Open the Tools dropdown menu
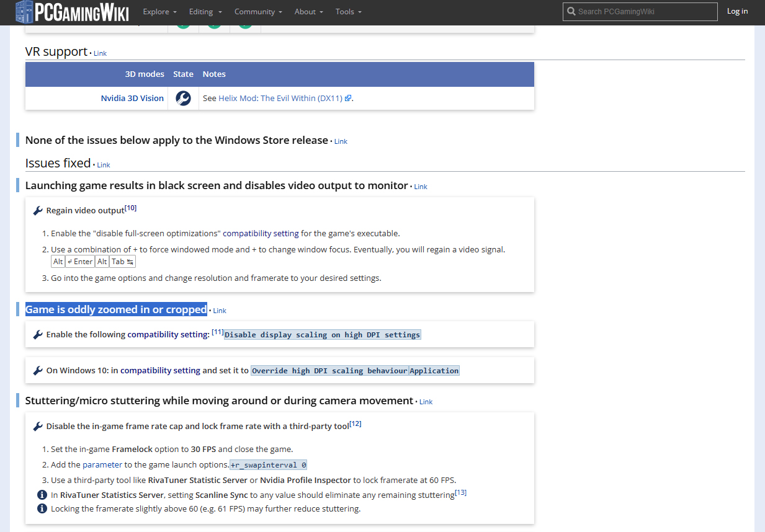Viewport: 765px width, 532px height. (349, 12)
